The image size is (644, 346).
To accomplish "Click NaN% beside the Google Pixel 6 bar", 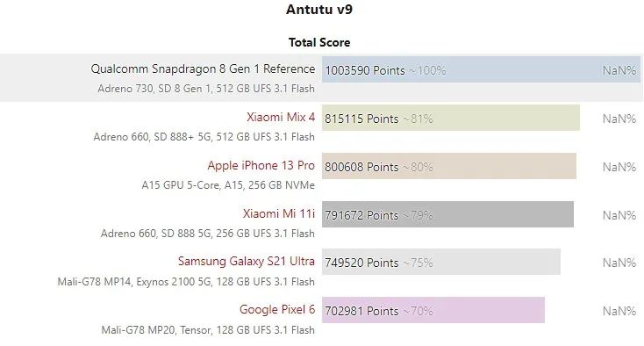I will (619, 311).
